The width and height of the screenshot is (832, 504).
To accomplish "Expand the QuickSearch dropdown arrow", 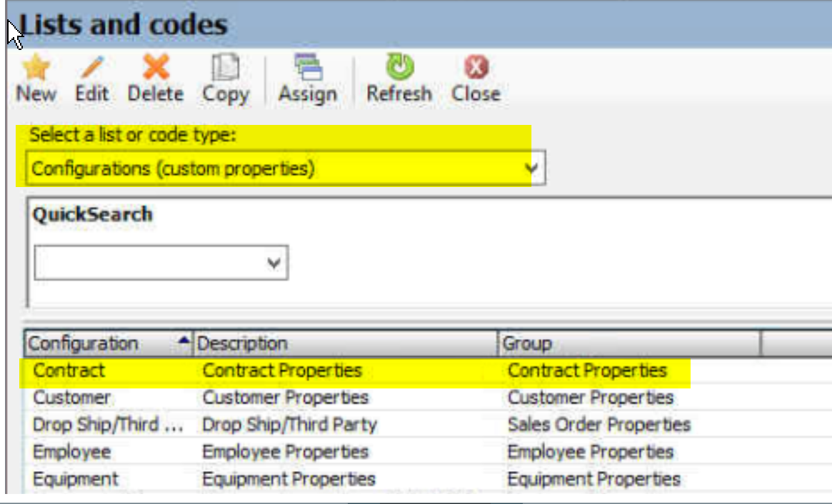I will (x=274, y=263).
